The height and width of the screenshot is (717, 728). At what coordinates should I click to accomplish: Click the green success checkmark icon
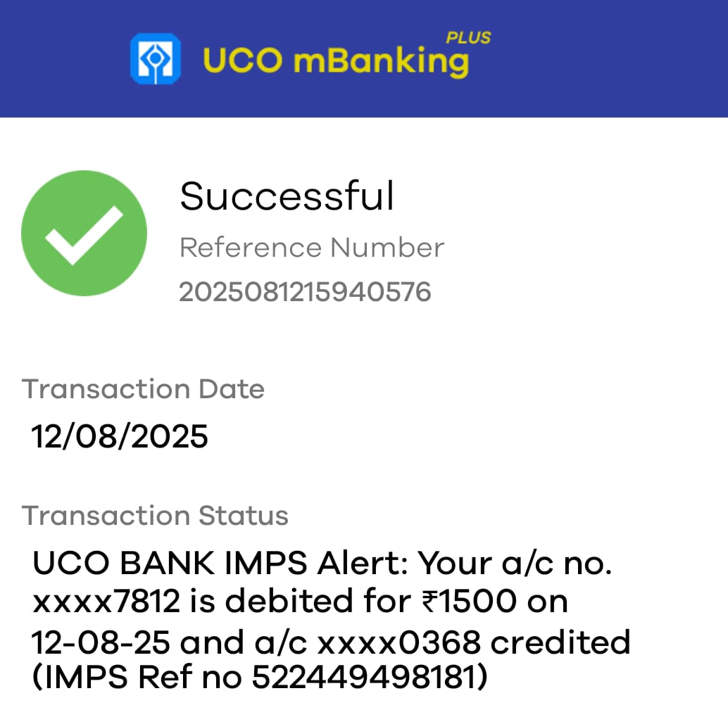[84, 233]
